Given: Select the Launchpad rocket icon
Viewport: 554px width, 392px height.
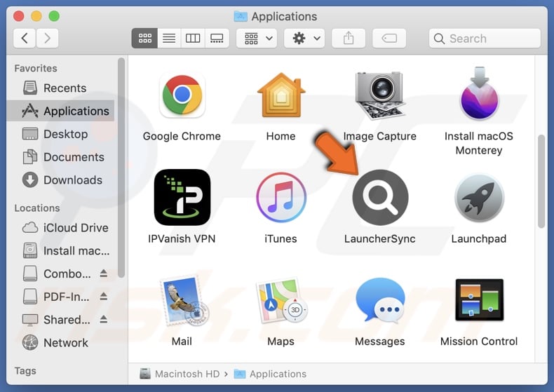Looking at the screenshot, I should click(479, 198).
